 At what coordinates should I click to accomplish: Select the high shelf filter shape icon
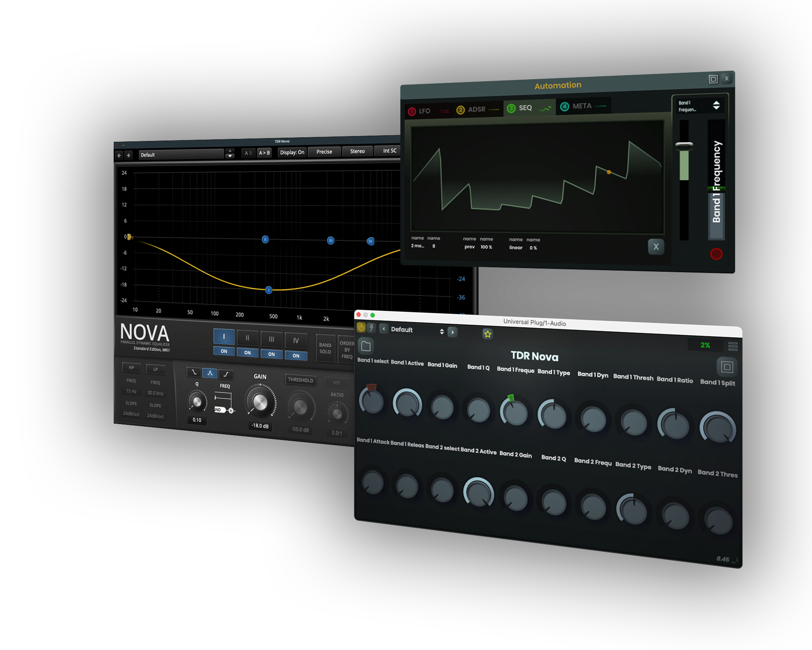[x=226, y=374]
